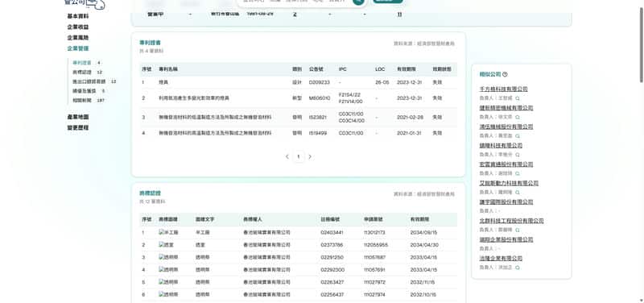Go to next page of patent table
Viewport: 644px width, 303px height.
point(310,156)
